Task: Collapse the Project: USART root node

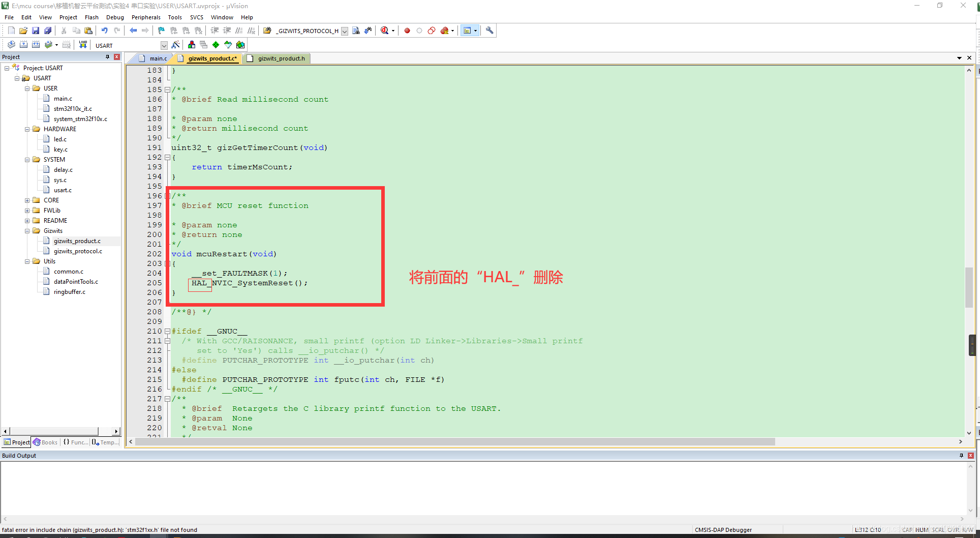Action: click(x=7, y=68)
